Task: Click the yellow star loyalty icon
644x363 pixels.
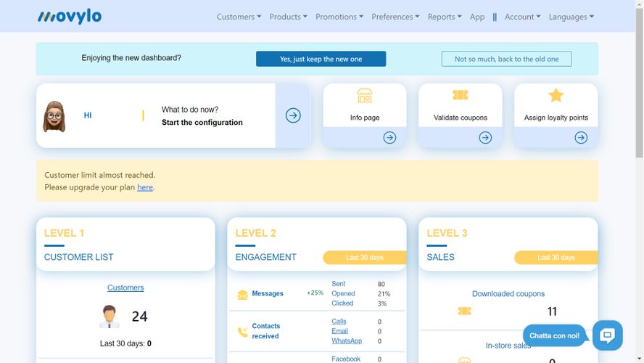Action: pyautogui.click(x=556, y=96)
